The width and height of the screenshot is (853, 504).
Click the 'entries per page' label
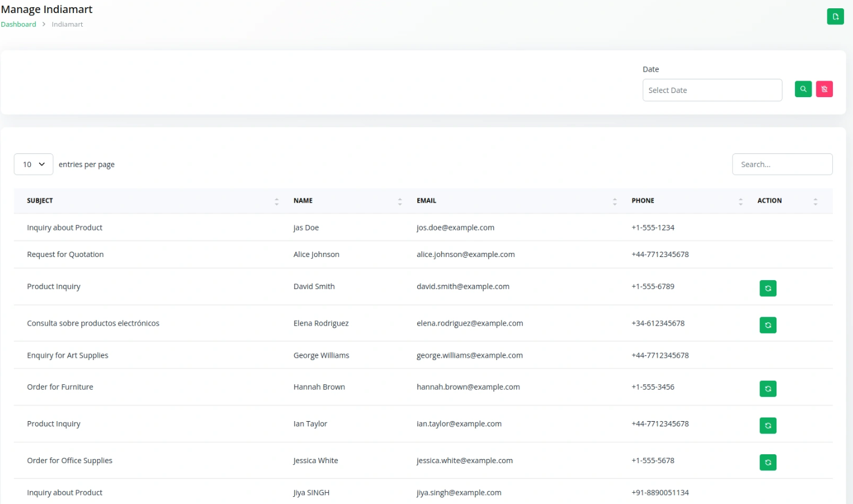(87, 165)
